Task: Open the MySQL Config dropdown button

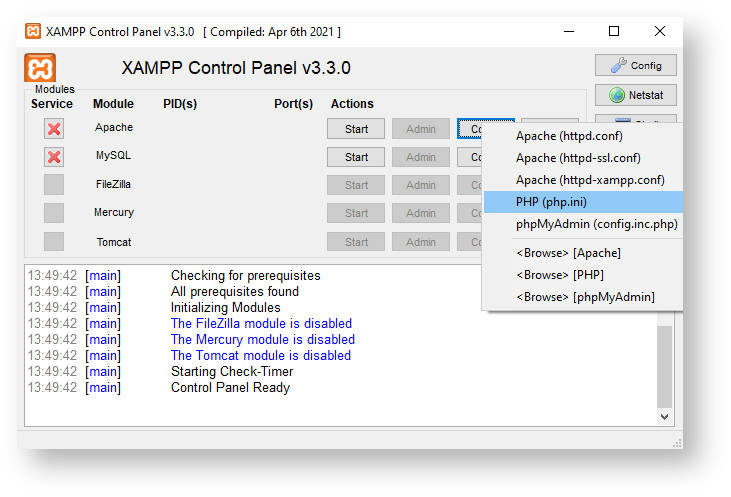Action: tap(470, 157)
